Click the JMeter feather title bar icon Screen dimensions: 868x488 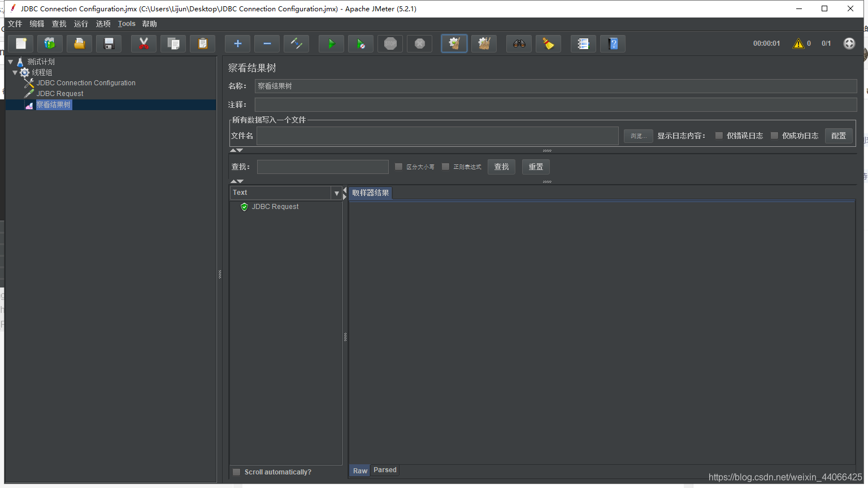13,8
